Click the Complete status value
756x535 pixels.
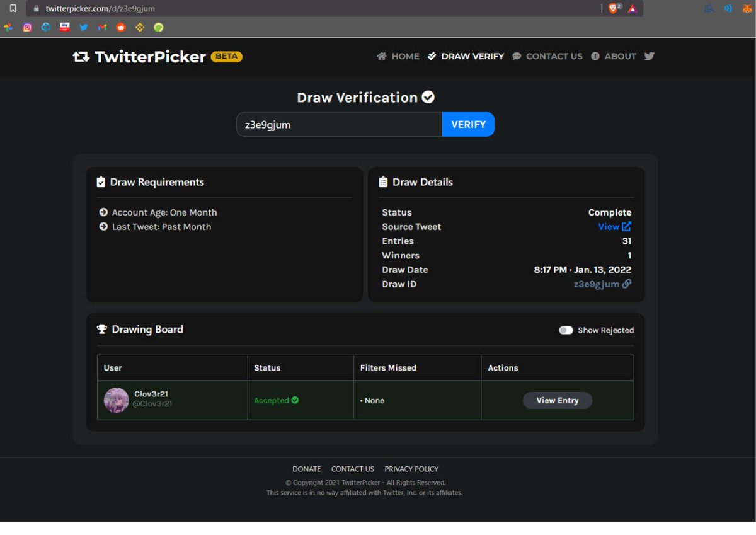(x=610, y=212)
